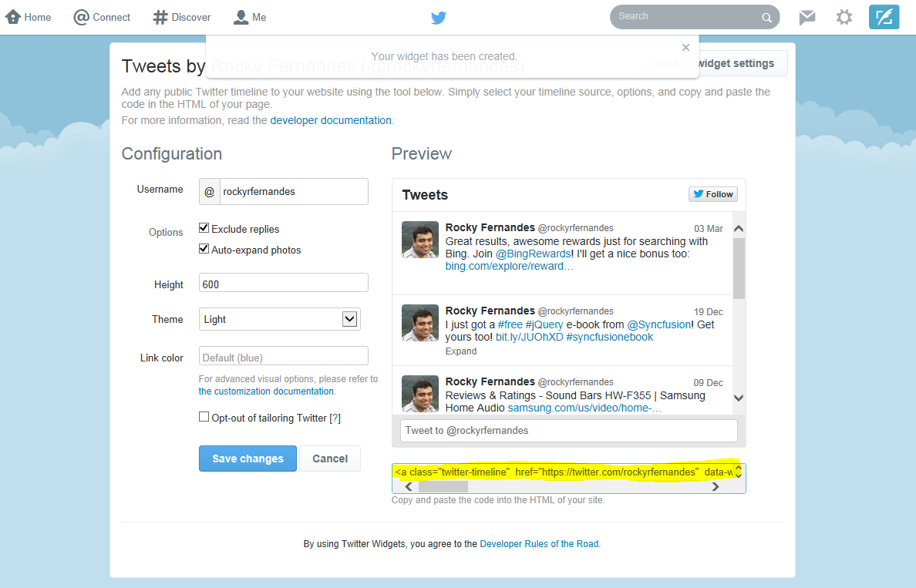Open the customization documentation link
The image size is (916, 588).
266,391
